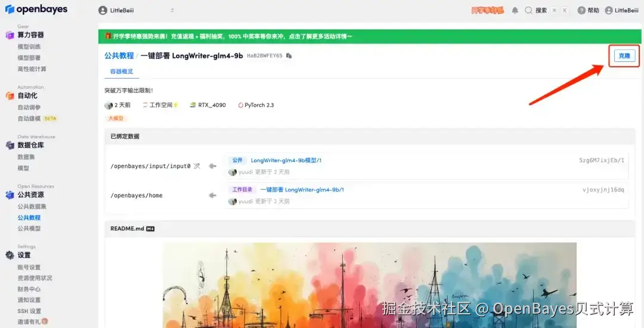This screenshot has width=644, height=328.
Task: Click the README watercolor image
Action: [370, 285]
